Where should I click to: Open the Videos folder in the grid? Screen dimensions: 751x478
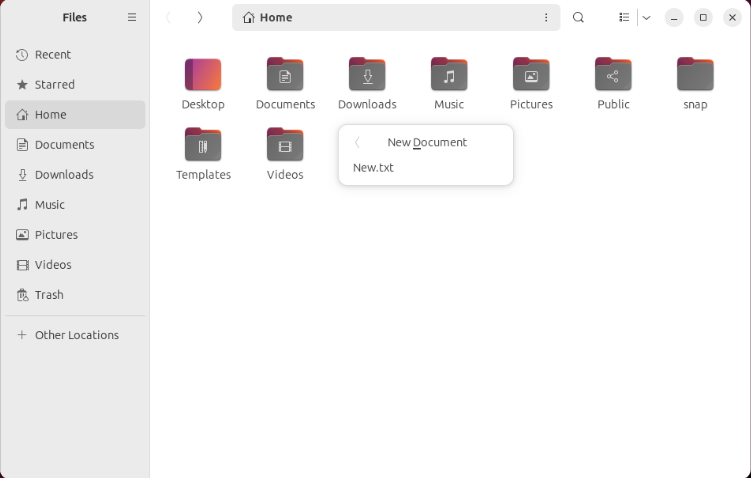point(285,145)
